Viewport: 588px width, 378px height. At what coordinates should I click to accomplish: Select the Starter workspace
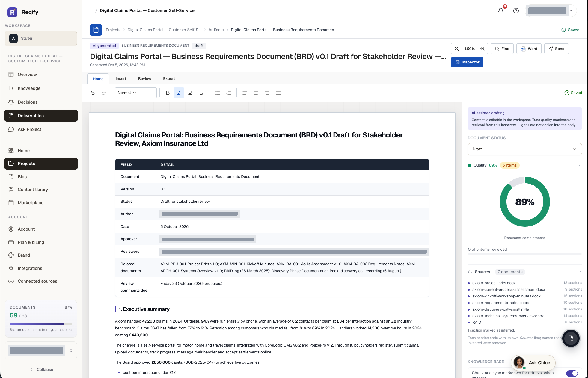41,38
